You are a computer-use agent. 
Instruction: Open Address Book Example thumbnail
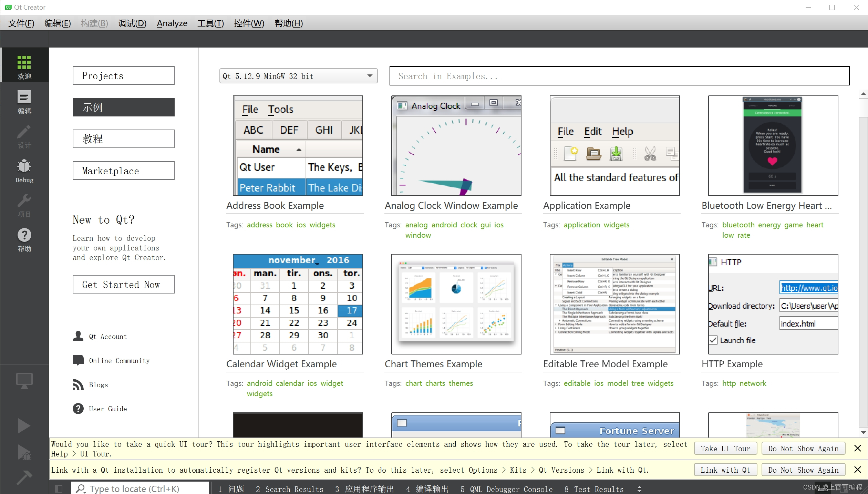[x=298, y=146]
